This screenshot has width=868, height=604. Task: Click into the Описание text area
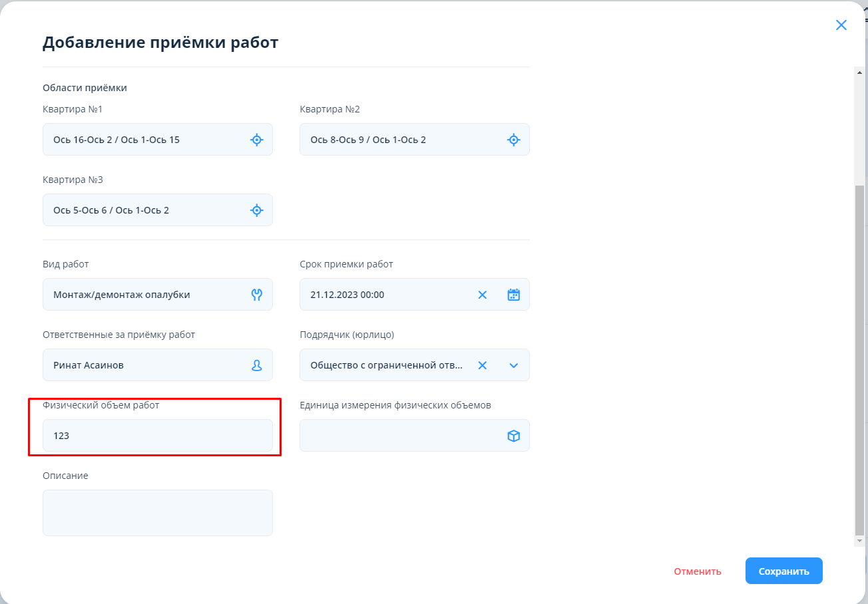[x=157, y=513]
